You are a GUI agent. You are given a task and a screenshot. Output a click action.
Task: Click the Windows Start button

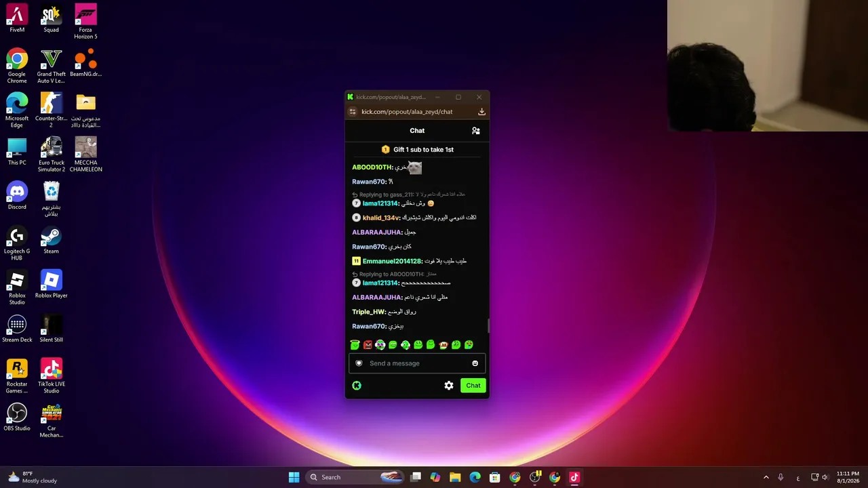pos(294,477)
